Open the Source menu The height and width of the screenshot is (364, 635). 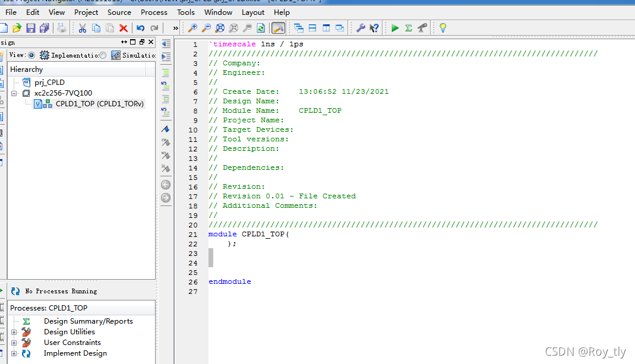(119, 12)
